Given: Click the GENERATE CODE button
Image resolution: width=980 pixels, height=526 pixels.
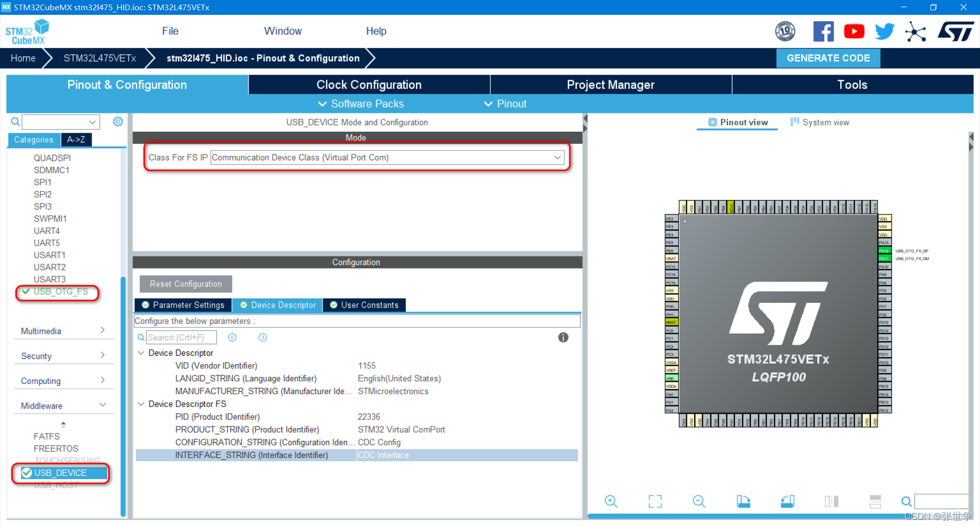Looking at the screenshot, I should 828,58.
